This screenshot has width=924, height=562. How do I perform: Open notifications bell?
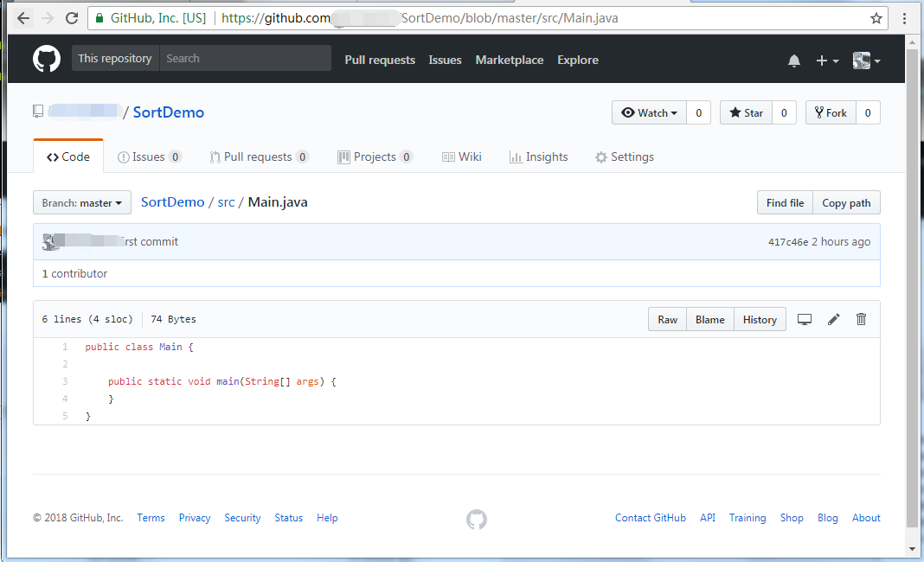coord(793,60)
